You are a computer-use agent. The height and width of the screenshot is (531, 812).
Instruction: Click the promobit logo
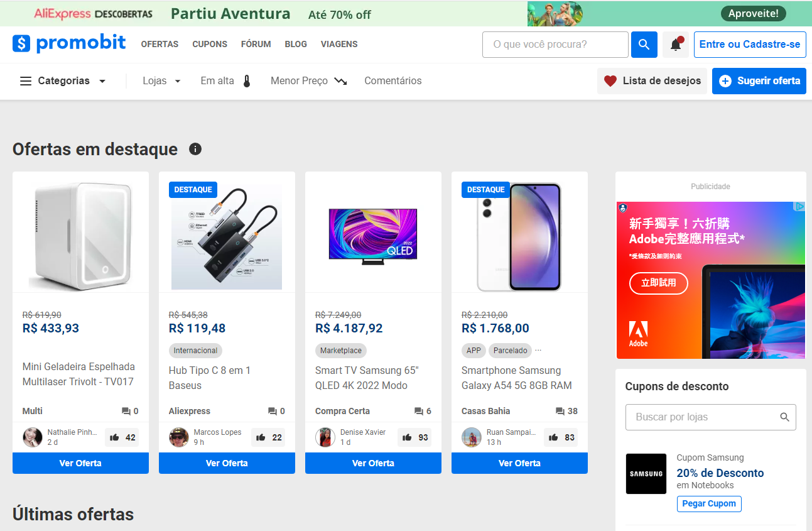click(69, 43)
